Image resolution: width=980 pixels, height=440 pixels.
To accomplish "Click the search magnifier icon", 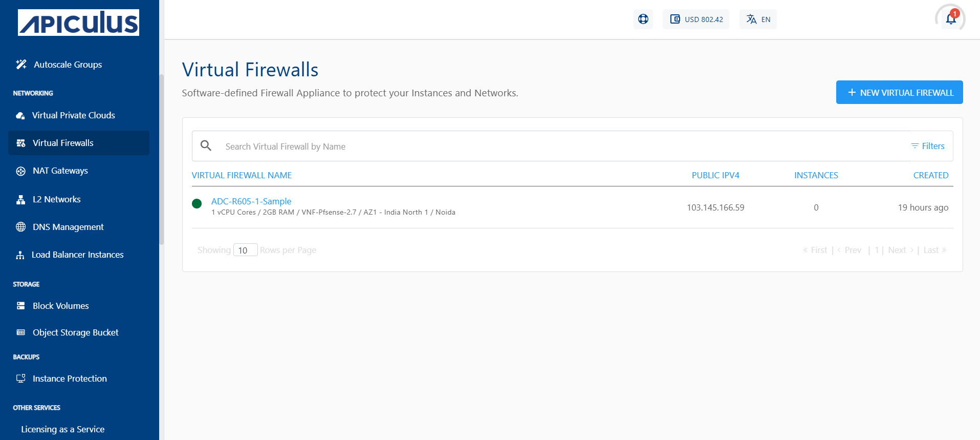I will 206,145.
